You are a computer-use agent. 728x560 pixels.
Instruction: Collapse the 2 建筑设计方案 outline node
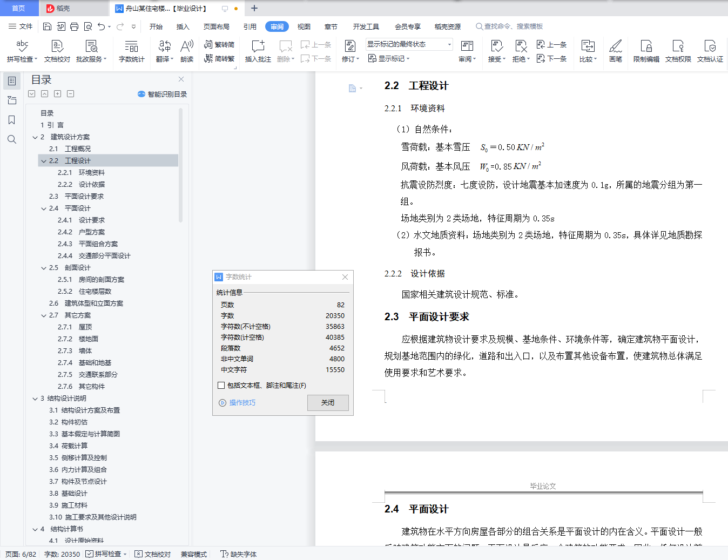click(x=35, y=137)
